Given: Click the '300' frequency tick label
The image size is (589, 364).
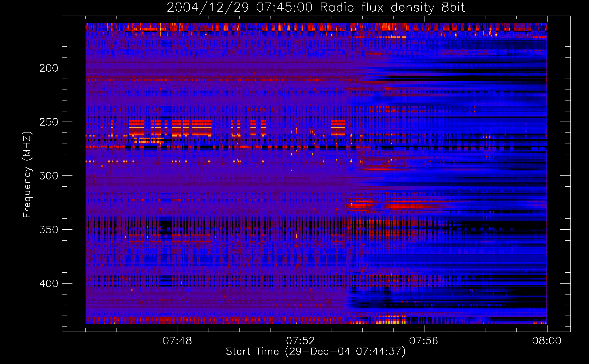Looking at the screenshot, I should pyautogui.click(x=49, y=176).
